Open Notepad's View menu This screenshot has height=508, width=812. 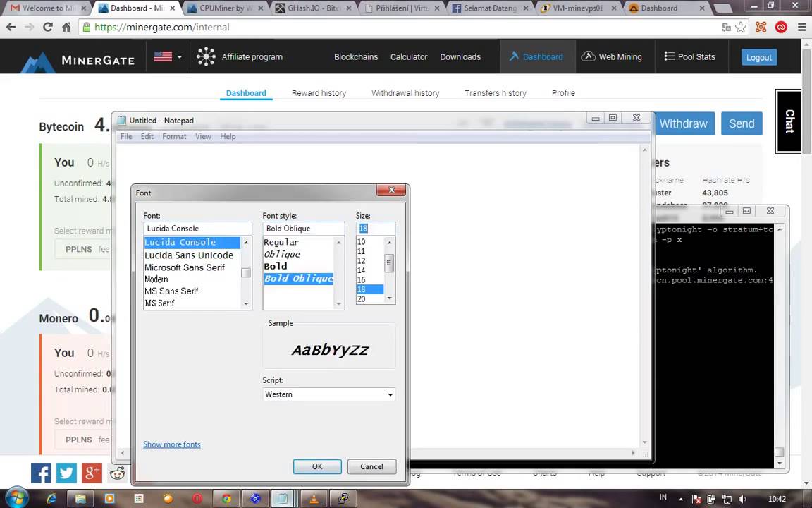203,136
